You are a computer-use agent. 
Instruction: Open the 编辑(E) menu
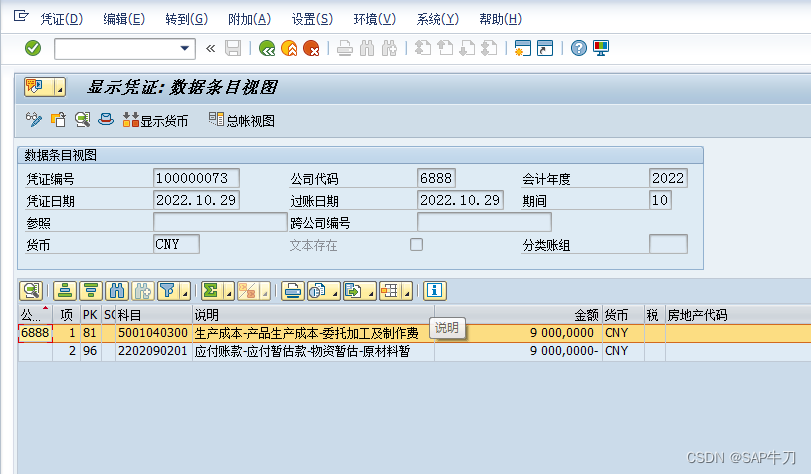(x=124, y=19)
